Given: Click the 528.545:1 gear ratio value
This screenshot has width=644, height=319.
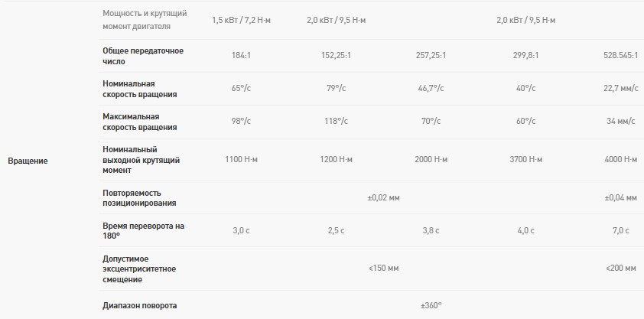Looking at the screenshot, I should tap(620, 56).
